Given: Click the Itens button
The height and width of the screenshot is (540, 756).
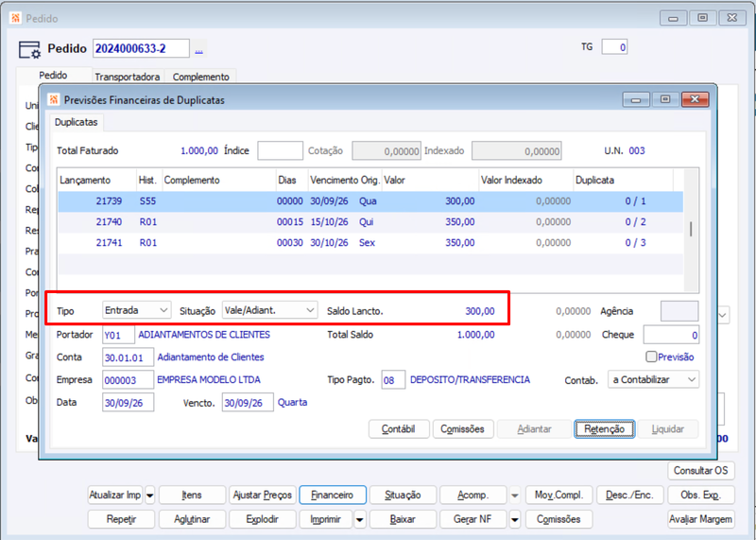Looking at the screenshot, I should click(x=192, y=496).
